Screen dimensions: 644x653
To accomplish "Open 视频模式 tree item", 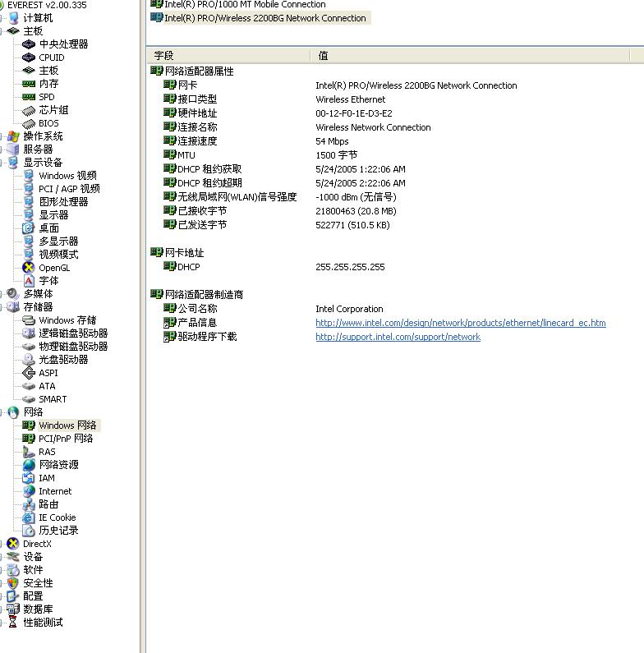I will (58, 255).
